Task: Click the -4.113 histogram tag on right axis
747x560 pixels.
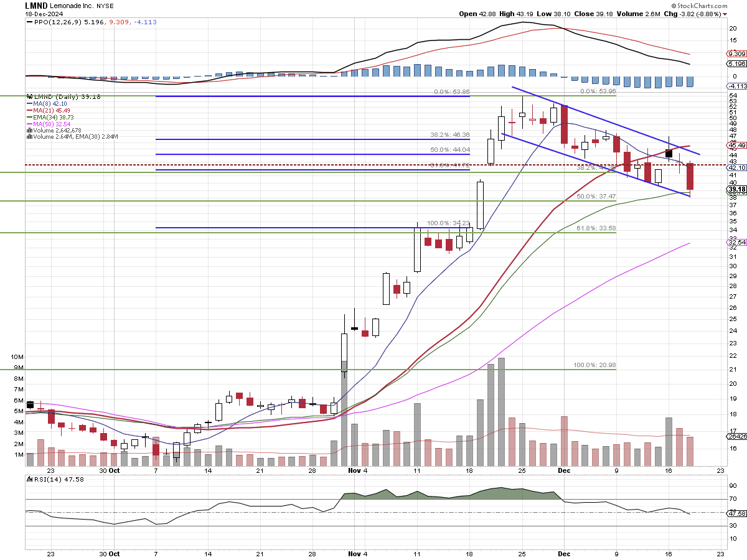Action: 736,86
